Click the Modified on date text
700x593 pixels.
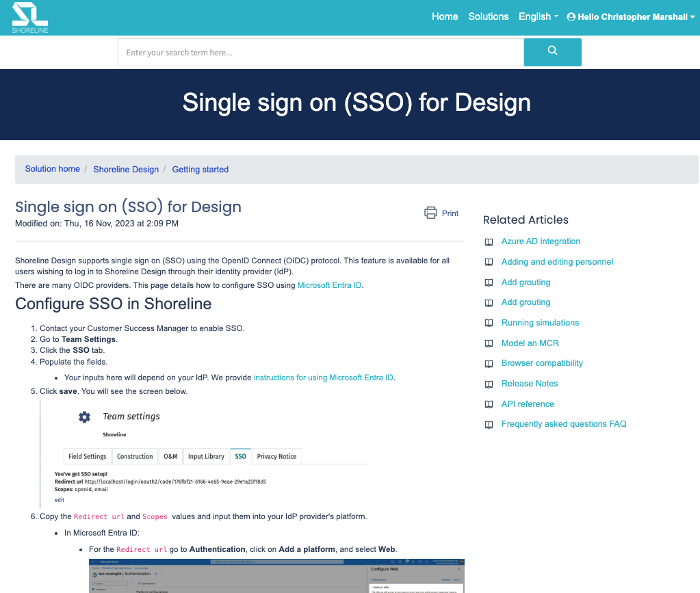click(x=97, y=224)
